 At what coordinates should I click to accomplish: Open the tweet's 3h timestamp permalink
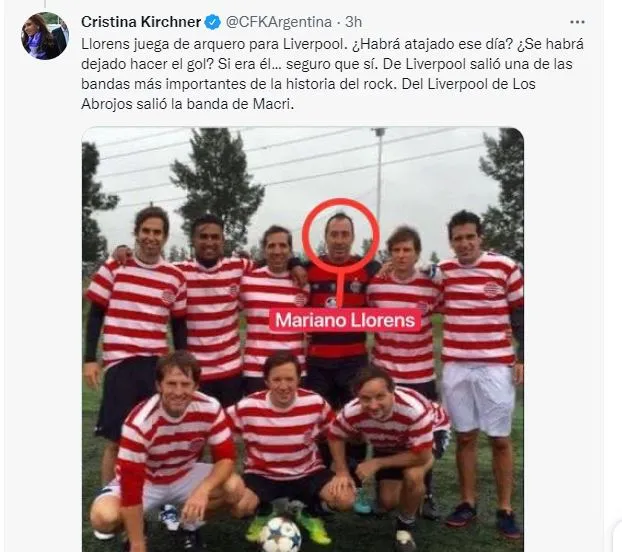(353, 22)
